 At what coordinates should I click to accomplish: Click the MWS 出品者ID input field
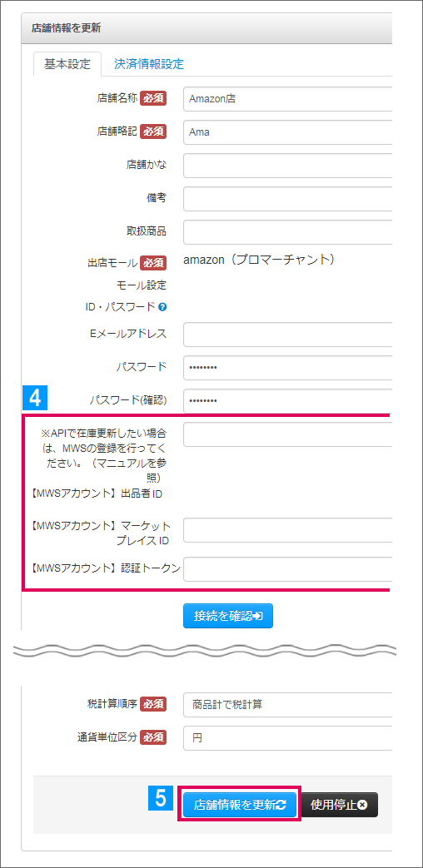pos(287,434)
